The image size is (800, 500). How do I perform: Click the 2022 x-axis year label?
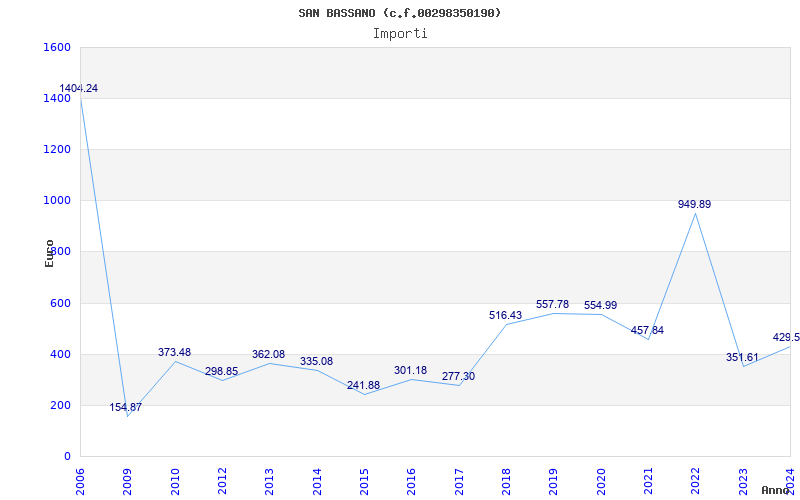tap(695, 481)
